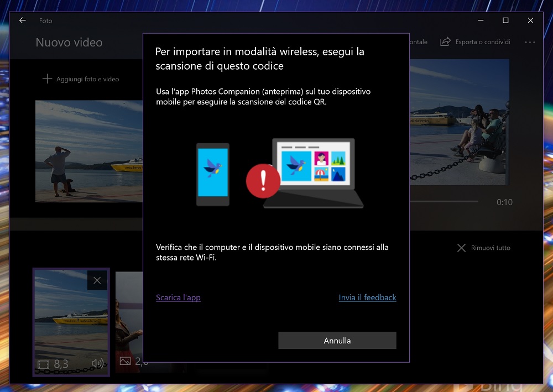Click Rimuovi tutto X icon
This screenshot has width=553, height=392.
click(x=461, y=248)
